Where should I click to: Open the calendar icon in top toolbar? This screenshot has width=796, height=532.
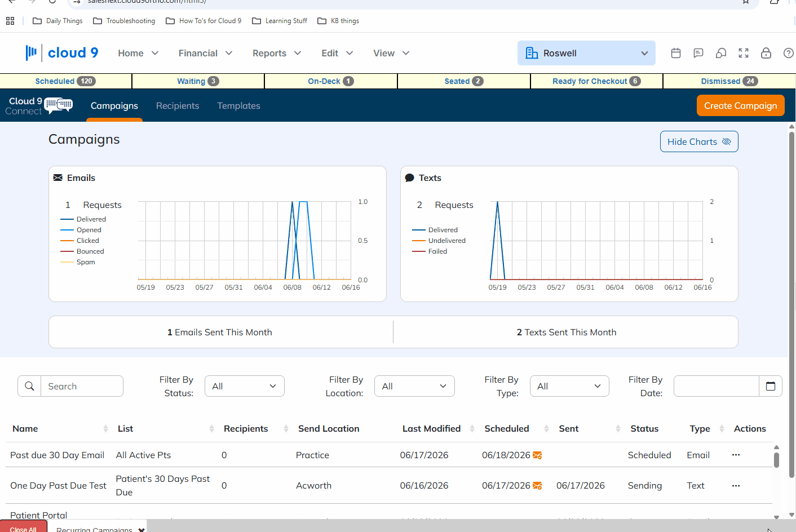(x=676, y=53)
